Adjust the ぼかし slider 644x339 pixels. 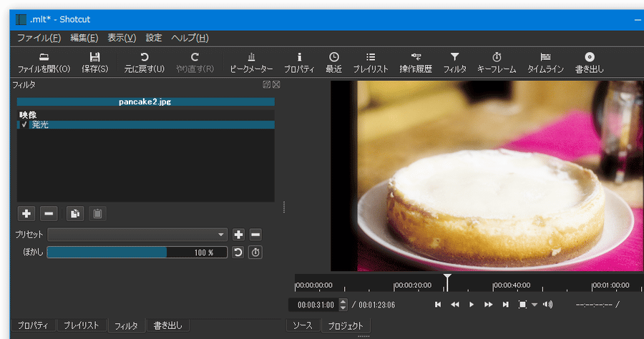pos(137,252)
